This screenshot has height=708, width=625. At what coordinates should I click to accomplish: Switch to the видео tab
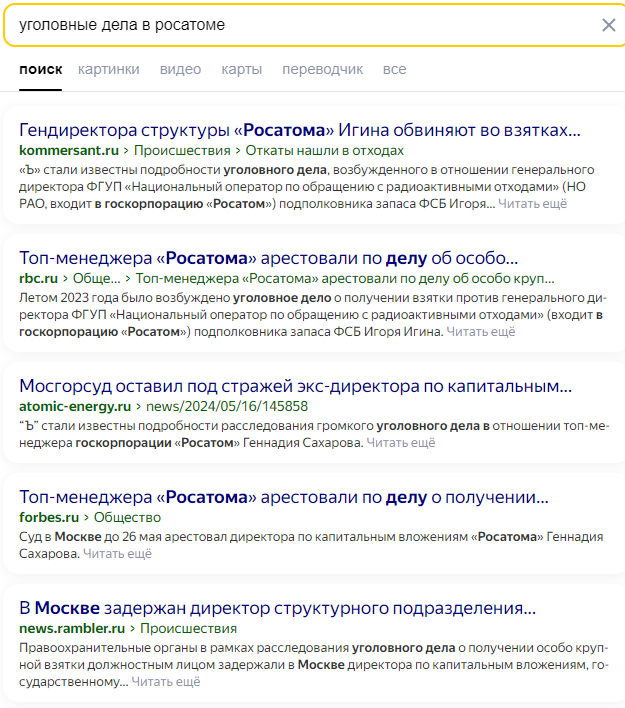coord(180,69)
